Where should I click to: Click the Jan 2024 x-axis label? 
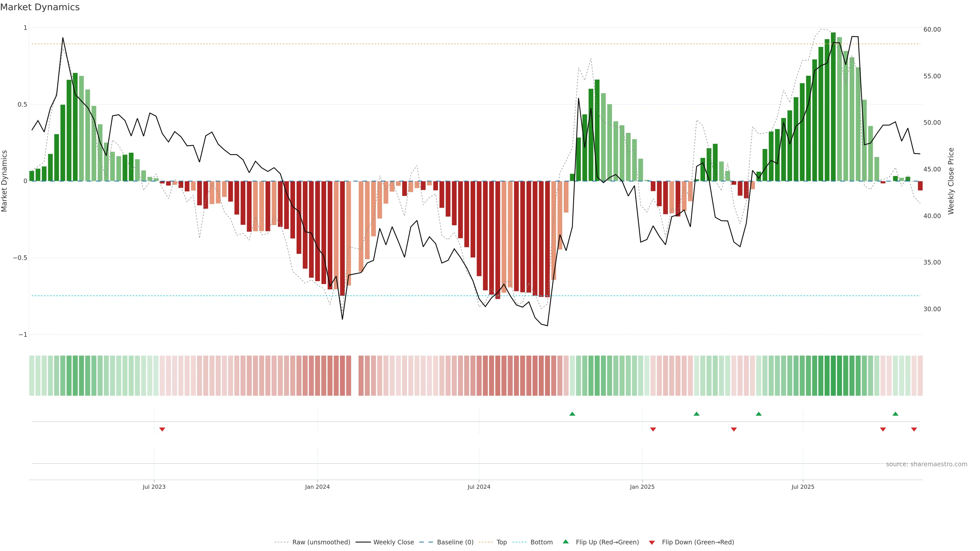tap(317, 487)
